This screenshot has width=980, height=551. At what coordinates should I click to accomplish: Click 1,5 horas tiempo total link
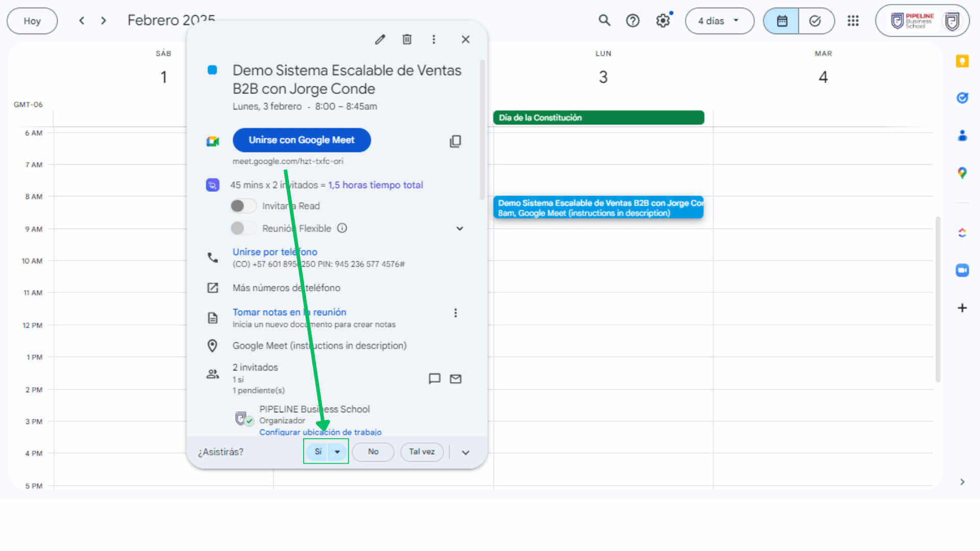(x=376, y=185)
